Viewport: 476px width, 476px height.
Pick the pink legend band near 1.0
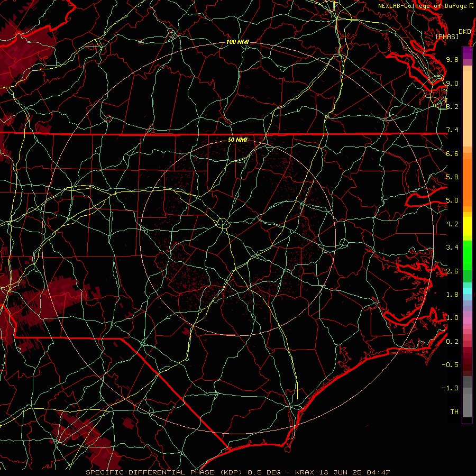point(467,319)
